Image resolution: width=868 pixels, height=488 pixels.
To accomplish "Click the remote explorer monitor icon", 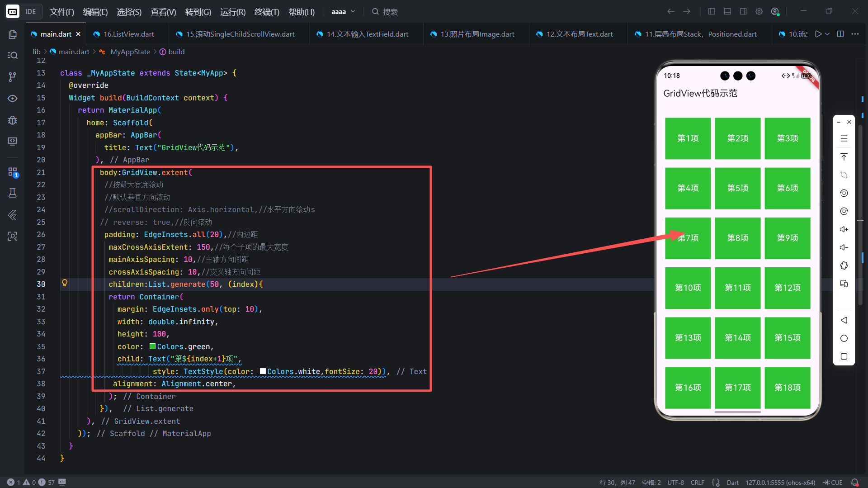I will coord(13,142).
